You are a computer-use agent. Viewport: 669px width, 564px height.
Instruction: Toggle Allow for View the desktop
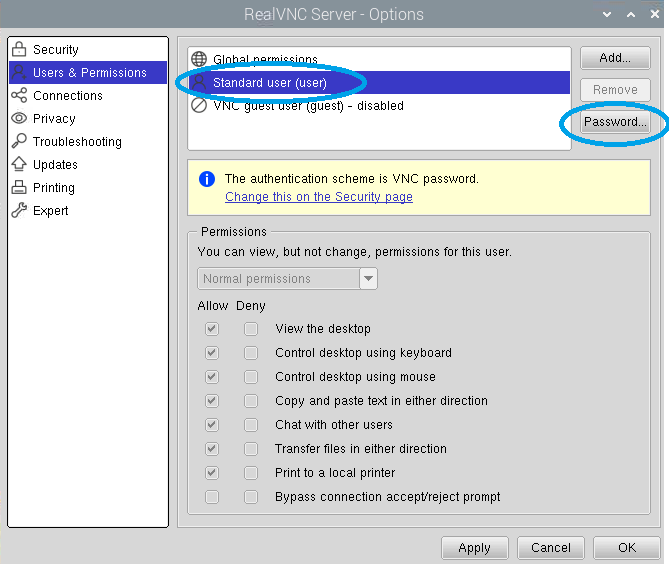tap(212, 329)
